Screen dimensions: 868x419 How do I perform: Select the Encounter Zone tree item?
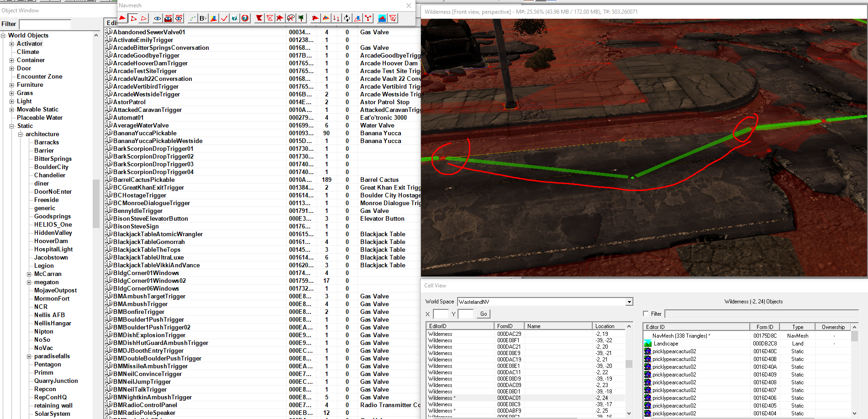point(39,77)
